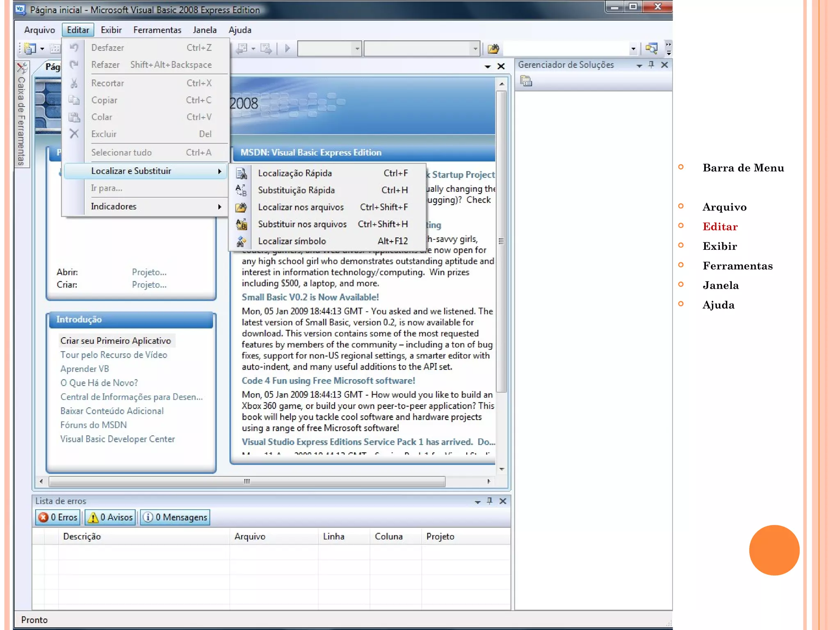
Task: Click the New Project toolbar icon
Action: 30,49
